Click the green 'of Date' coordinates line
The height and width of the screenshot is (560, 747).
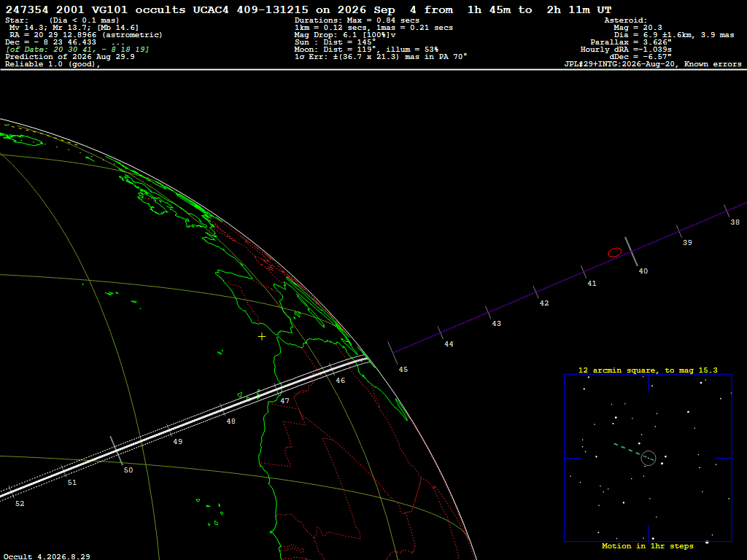coord(77,50)
